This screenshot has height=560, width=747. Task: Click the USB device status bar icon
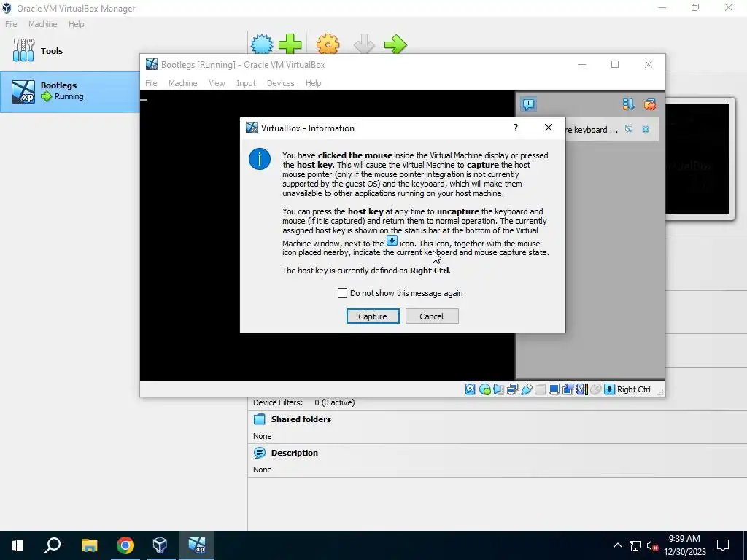(x=527, y=389)
